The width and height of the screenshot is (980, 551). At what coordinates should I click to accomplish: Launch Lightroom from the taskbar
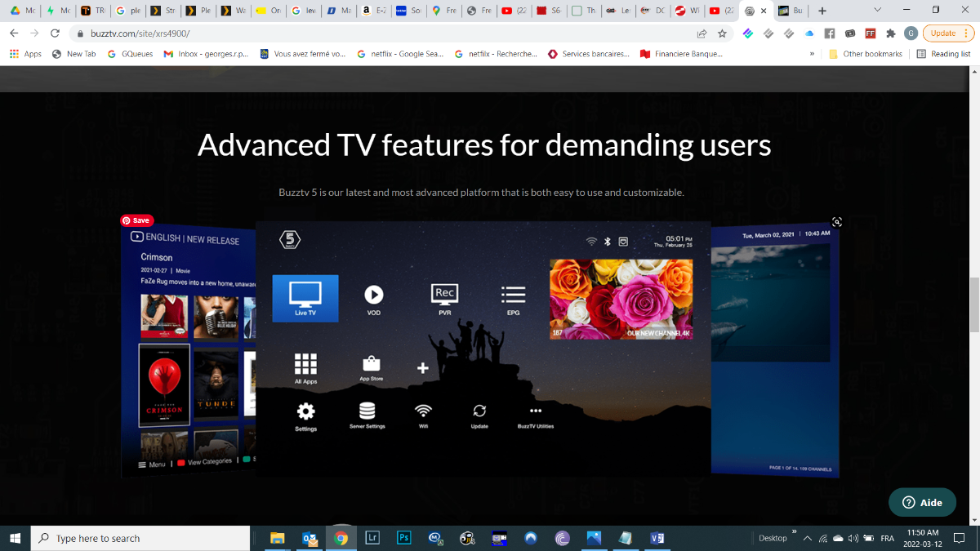[x=372, y=538]
